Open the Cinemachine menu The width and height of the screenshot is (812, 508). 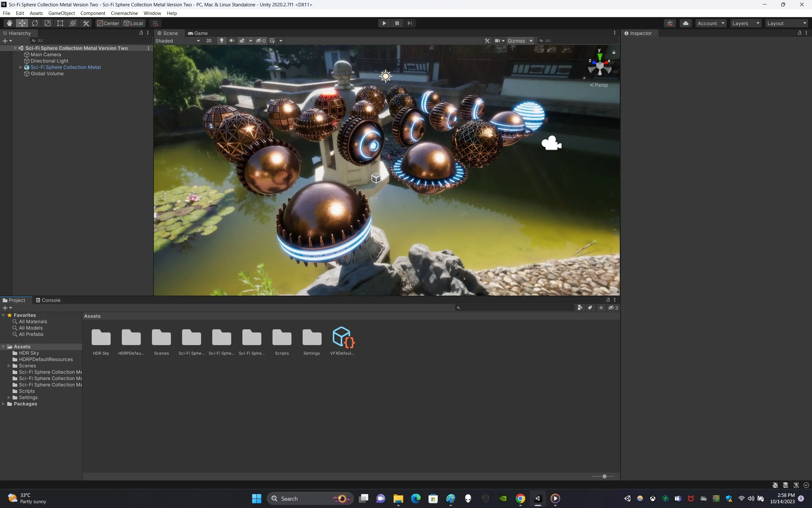124,13
